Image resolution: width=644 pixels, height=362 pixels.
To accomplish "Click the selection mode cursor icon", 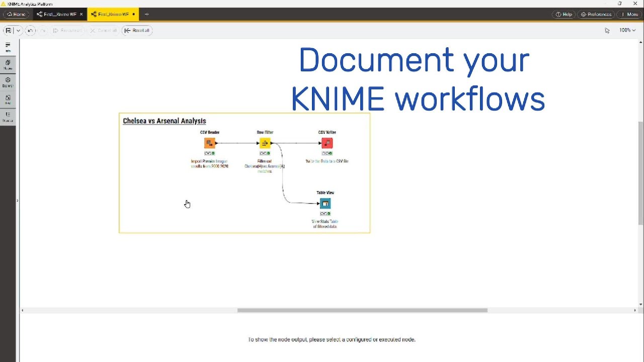I will (607, 30).
